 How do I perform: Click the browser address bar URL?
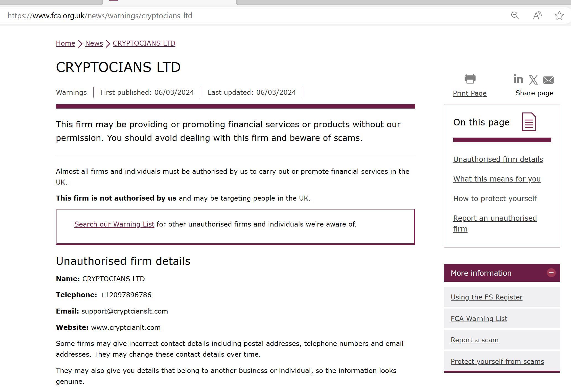[x=100, y=16]
